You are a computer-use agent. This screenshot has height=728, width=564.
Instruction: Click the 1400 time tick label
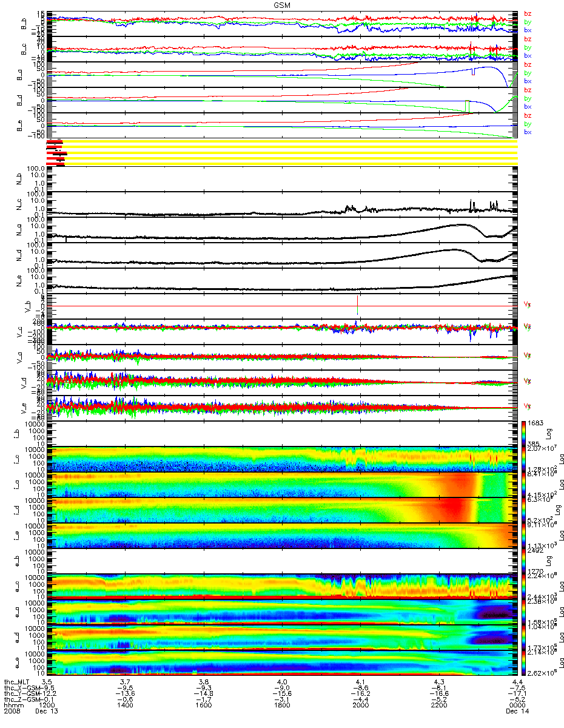125,707
